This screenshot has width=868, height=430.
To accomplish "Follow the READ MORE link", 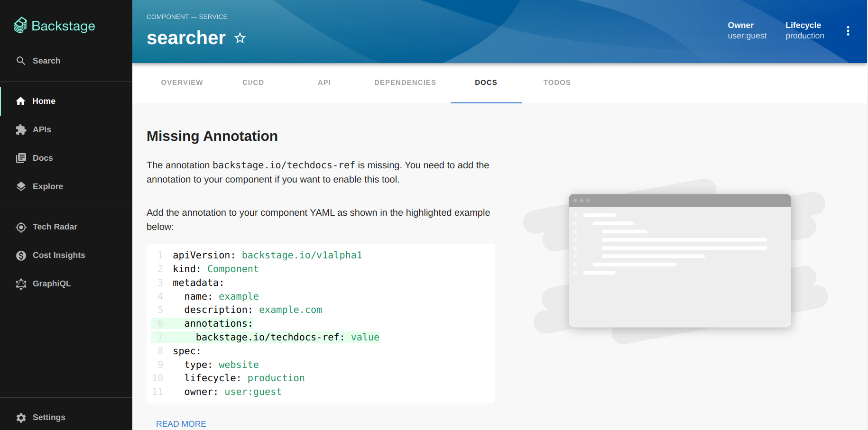I will point(181,424).
